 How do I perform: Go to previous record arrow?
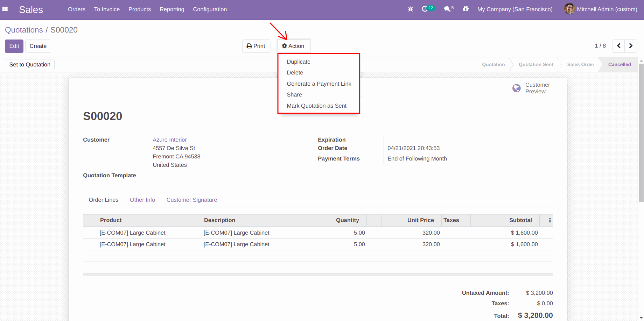click(x=618, y=46)
